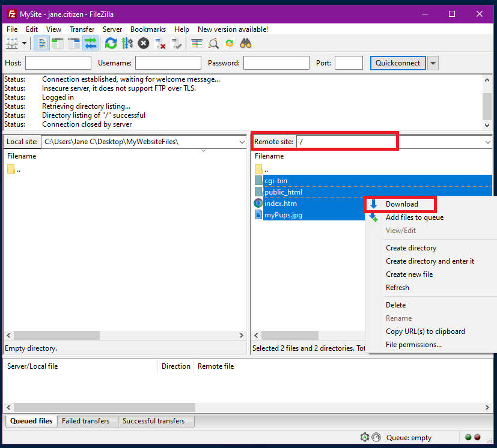Open the Quickconnect dropdown arrow
Screen dimensions: 497x448
coord(432,62)
